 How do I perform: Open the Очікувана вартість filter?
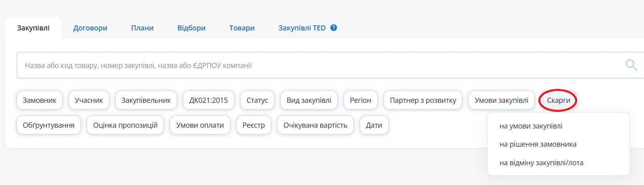pyautogui.click(x=315, y=125)
